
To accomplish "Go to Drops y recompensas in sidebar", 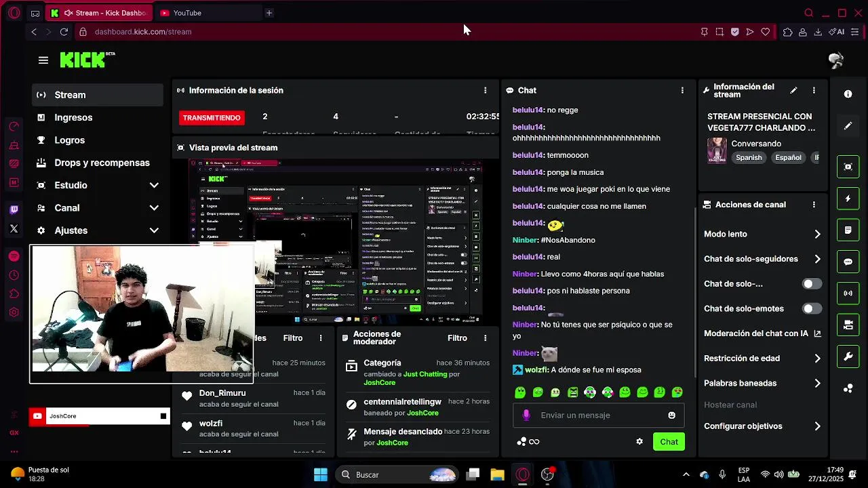I will coord(98,163).
